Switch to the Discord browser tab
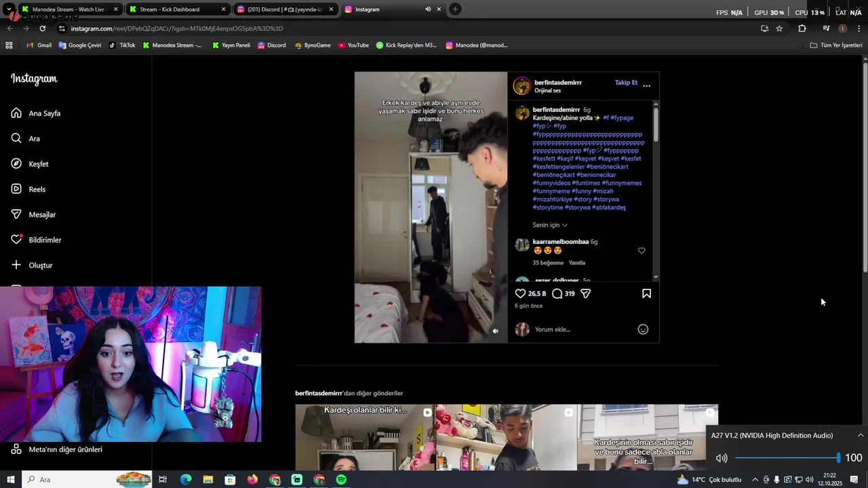The width and height of the screenshot is (868, 488). (285, 9)
